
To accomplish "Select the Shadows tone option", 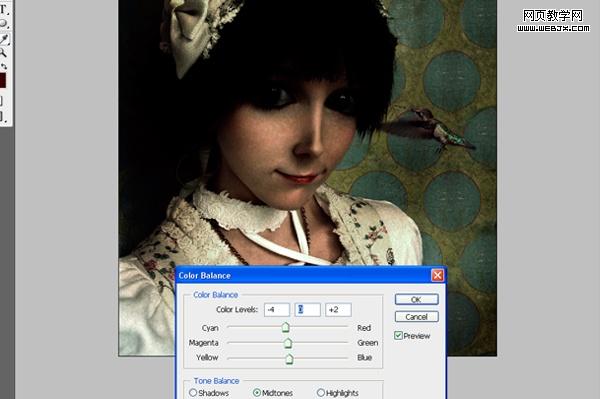I will (193, 392).
